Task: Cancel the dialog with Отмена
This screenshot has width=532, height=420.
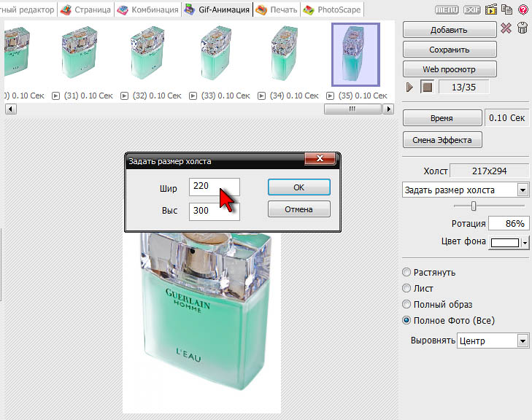Action: pyautogui.click(x=299, y=209)
